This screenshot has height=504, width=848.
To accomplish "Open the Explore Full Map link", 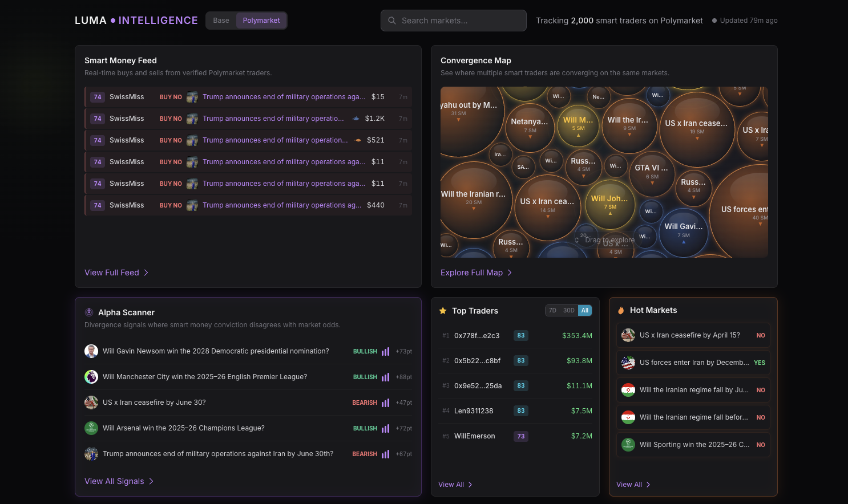I will pyautogui.click(x=473, y=273).
